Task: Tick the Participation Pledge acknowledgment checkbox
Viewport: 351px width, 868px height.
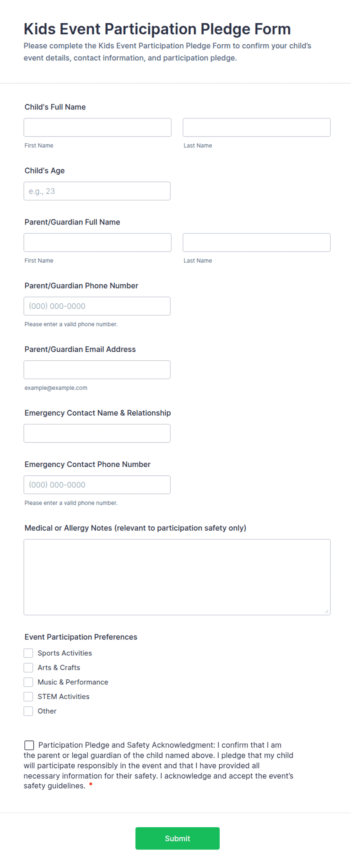Action: point(29,745)
